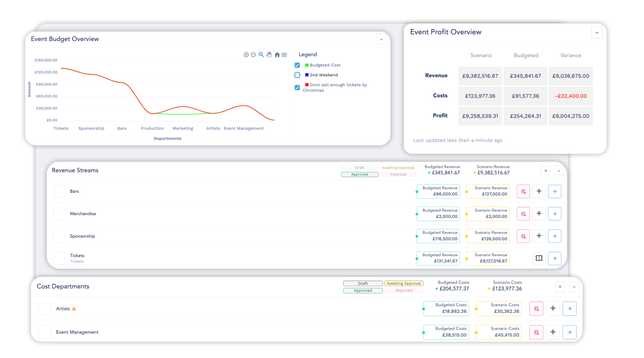Uncheck the Budgeted Cost legend item
This screenshot has height=358, width=644.
point(297,65)
